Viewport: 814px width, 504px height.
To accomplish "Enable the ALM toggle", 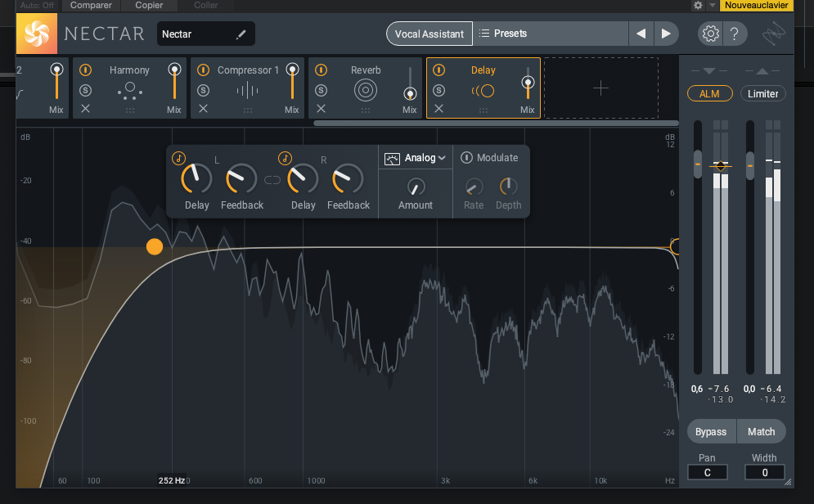I will tap(709, 93).
